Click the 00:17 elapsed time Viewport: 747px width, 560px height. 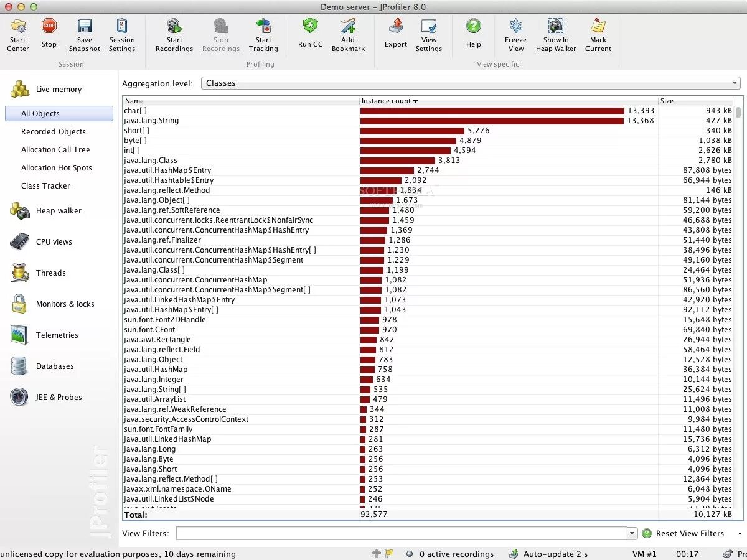pyautogui.click(x=687, y=554)
